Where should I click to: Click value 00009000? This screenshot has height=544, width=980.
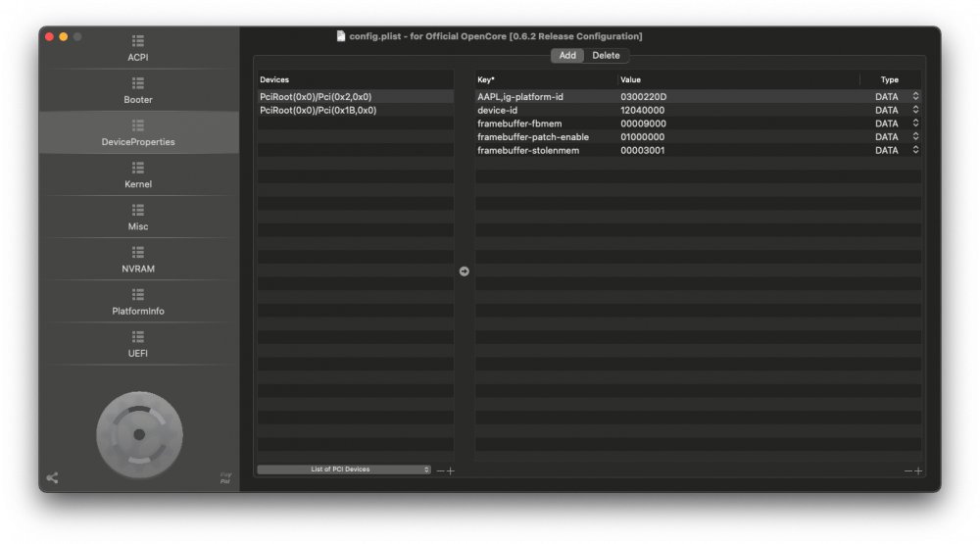coord(643,124)
